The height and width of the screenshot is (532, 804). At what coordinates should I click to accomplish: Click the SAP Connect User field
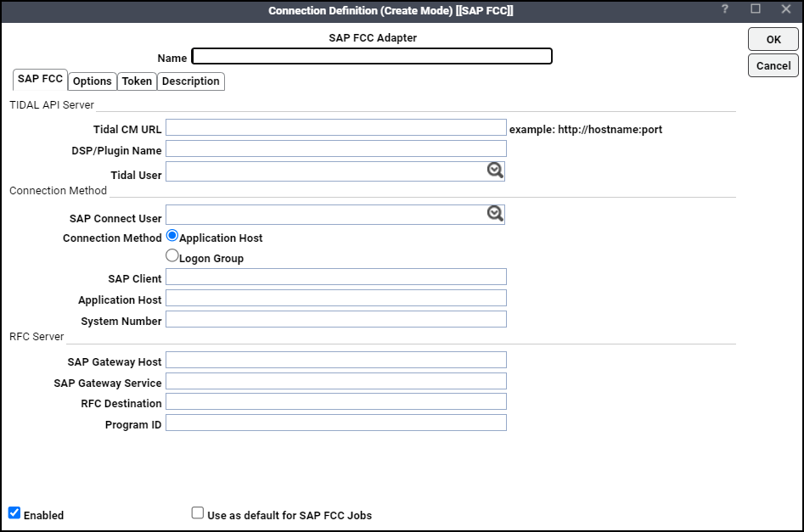click(335, 214)
